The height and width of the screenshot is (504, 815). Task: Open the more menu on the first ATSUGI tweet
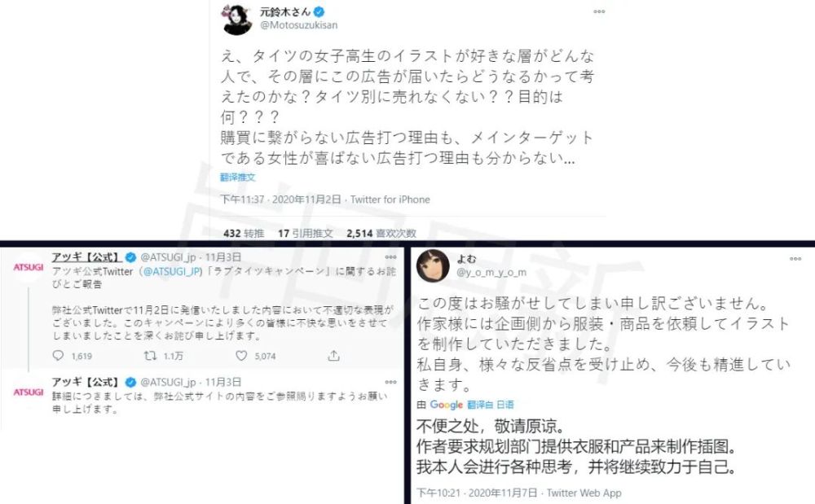[x=390, y=257]
